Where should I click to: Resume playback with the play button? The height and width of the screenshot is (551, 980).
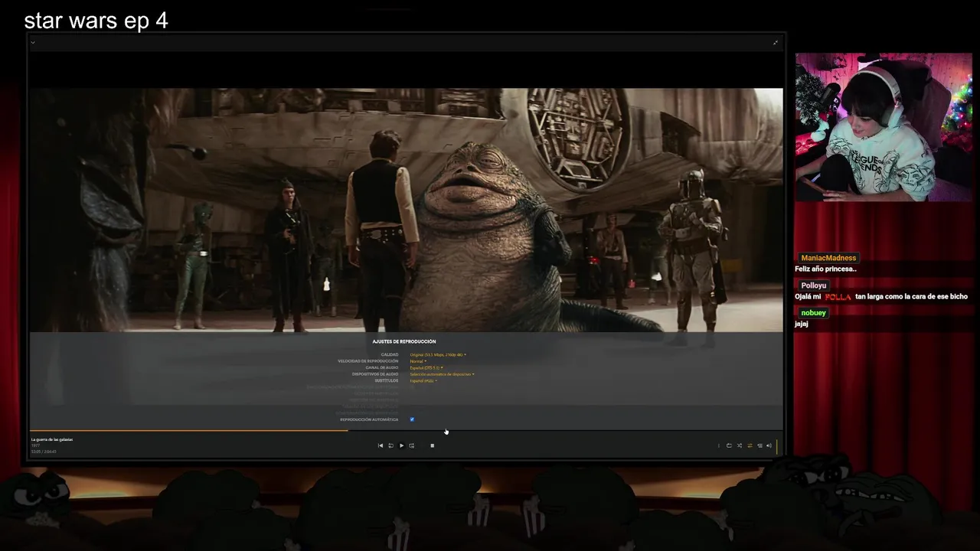point(401,445)
